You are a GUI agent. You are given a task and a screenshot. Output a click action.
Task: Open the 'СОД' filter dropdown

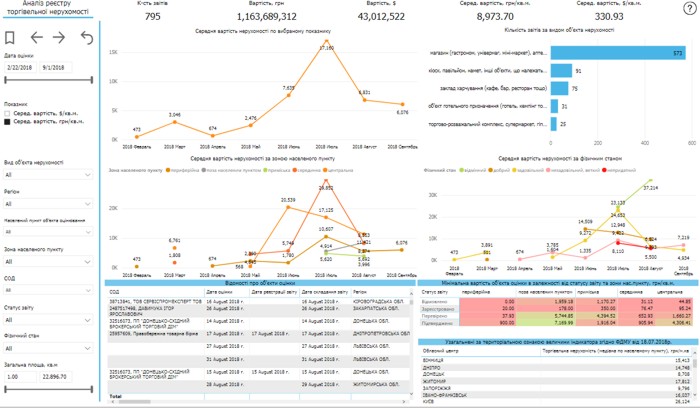coord(48,290)
